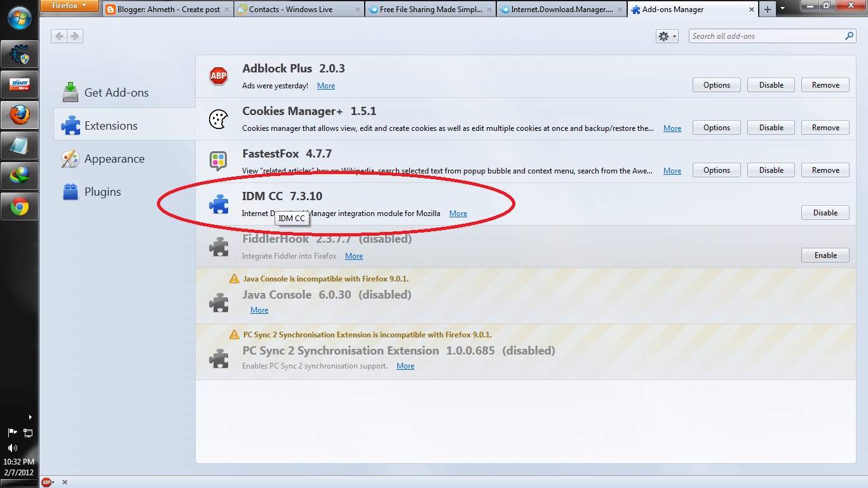
Task: Open the Google Chrome taskbar icon
Action: tap(20, 207)
